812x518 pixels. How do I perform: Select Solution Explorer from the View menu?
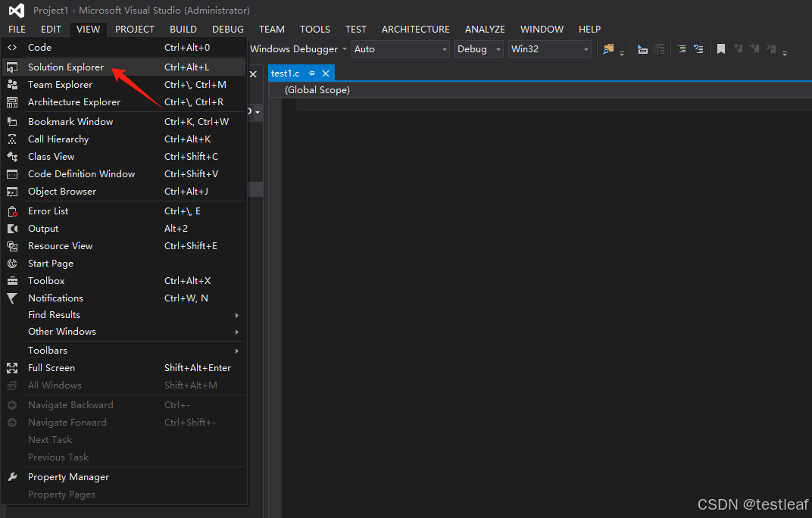tap(123, 67)
